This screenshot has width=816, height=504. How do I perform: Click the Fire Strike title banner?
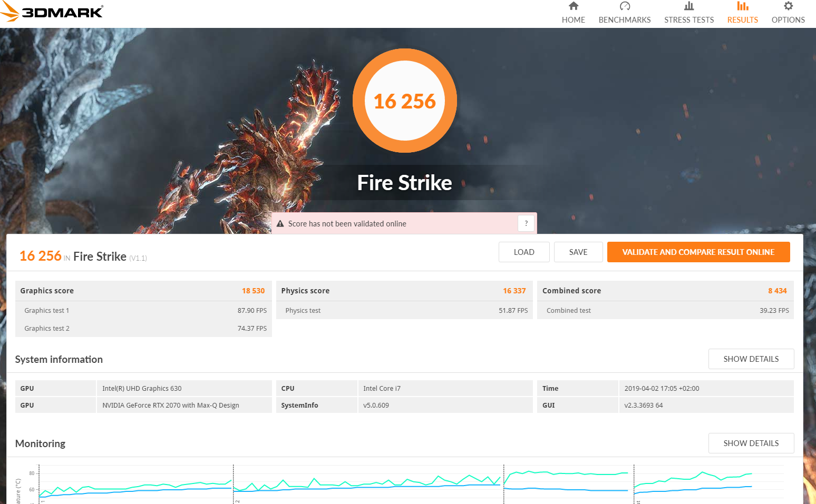pos(405,183)
